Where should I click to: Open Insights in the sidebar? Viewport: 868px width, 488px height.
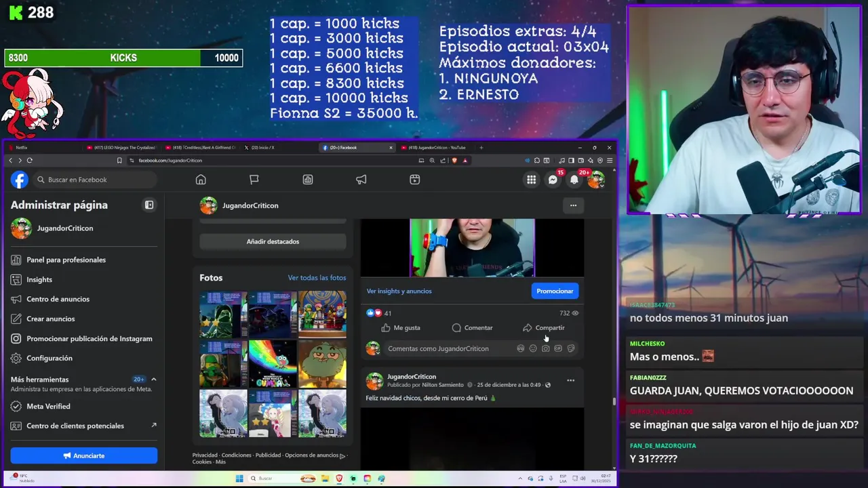(83, 279)
